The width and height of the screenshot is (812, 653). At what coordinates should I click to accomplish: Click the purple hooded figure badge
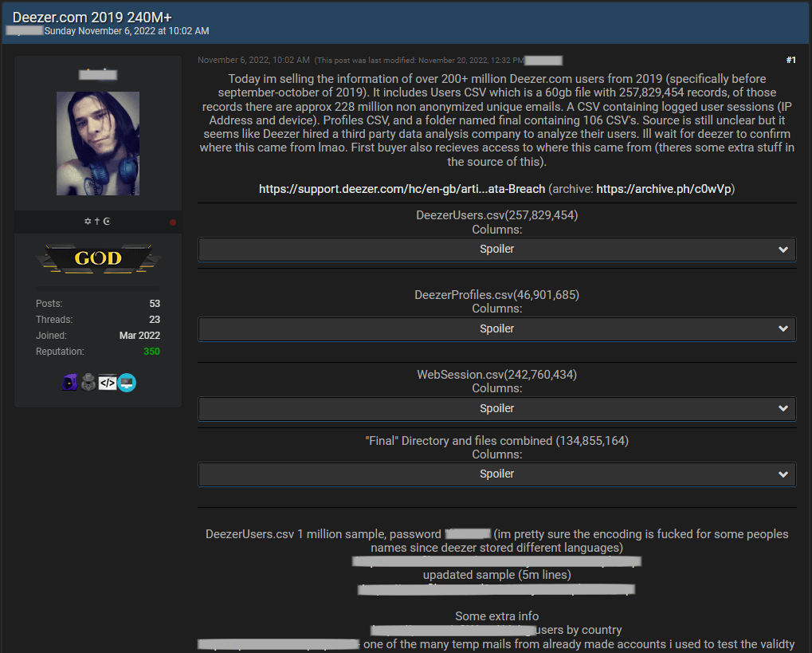tap(70, 383)
